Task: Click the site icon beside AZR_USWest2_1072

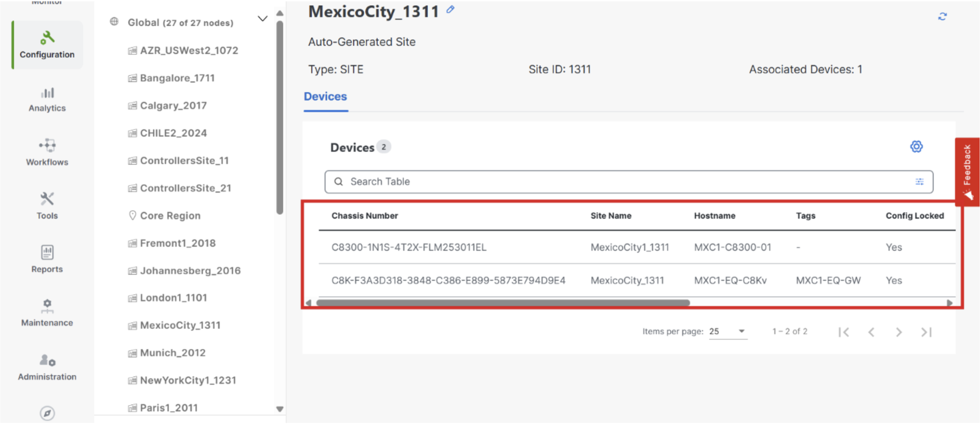Action: [x=132, y=50]
